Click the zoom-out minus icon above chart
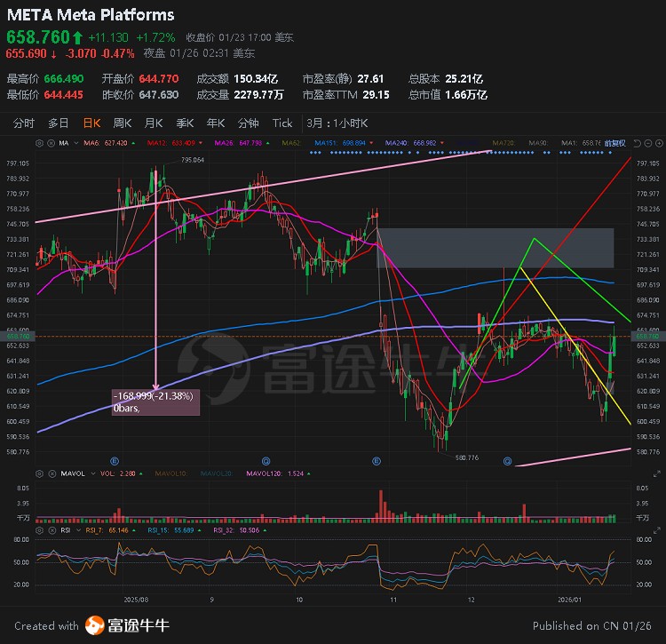Viewport: 666px width, 644px height. (x=648, y=144)
